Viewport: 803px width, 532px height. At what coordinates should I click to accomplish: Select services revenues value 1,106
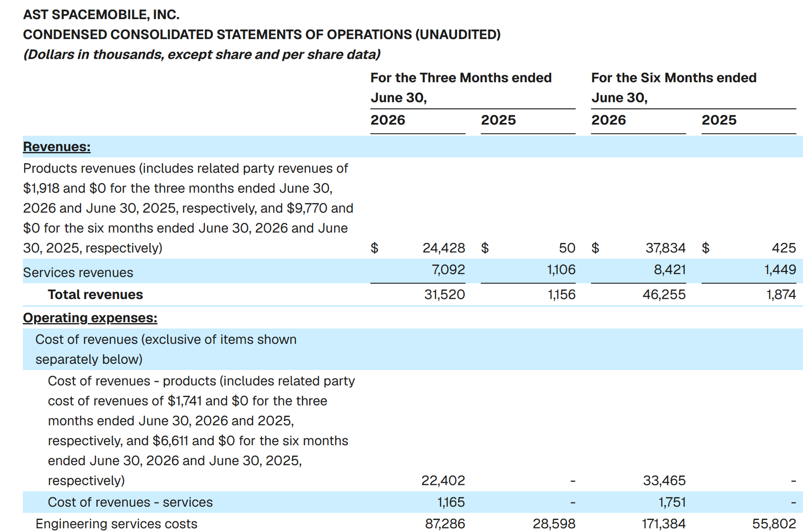coord(561,270)
